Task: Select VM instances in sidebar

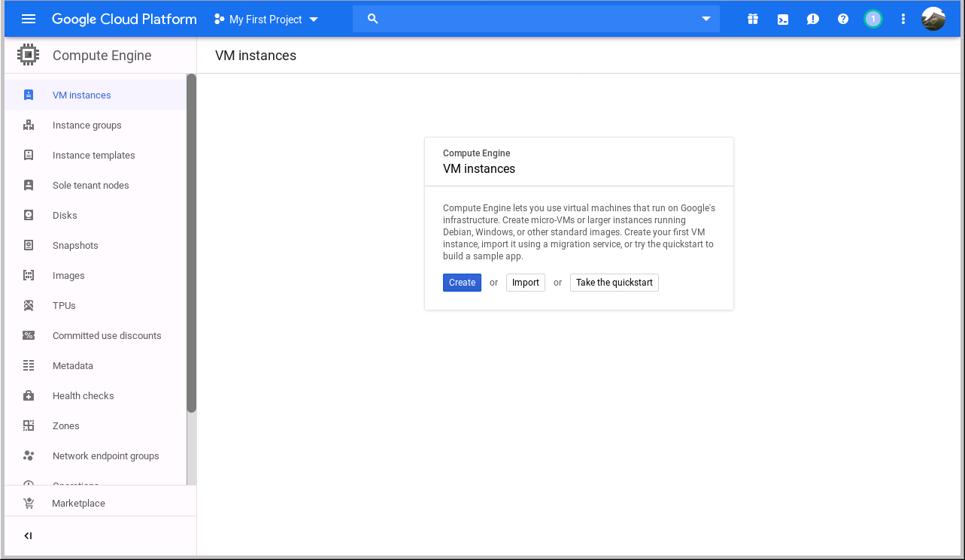Action: click(x=96, y=95)
